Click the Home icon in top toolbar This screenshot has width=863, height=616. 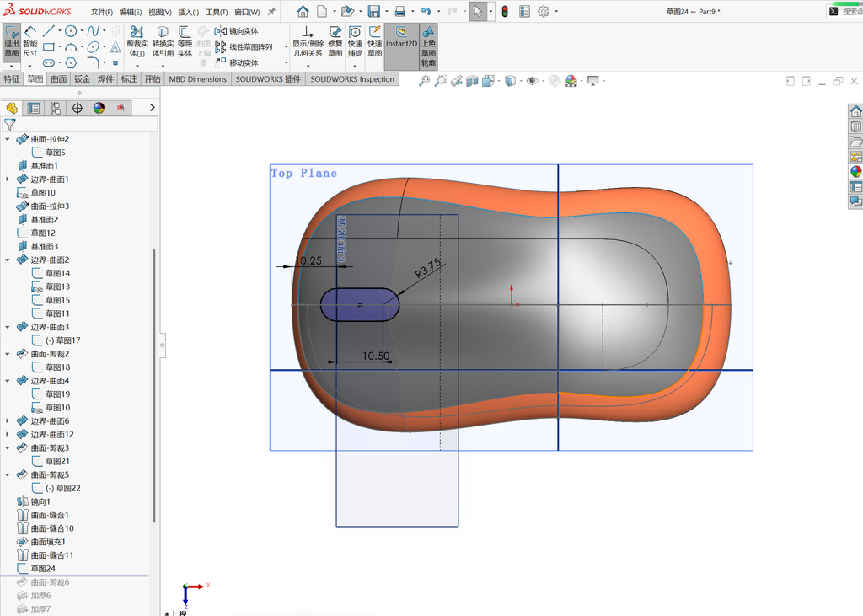pyautogui.click(x=303, y=11)
